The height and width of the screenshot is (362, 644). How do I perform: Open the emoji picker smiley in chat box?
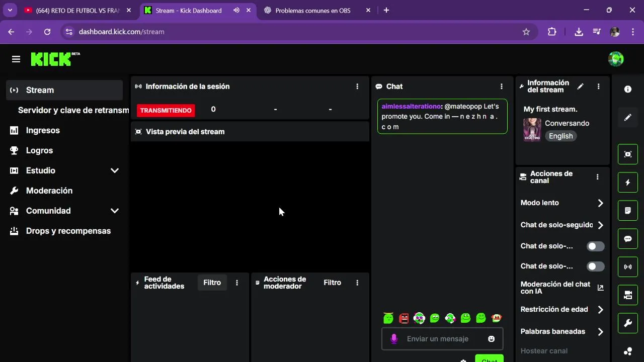click(x=491, y=339)
